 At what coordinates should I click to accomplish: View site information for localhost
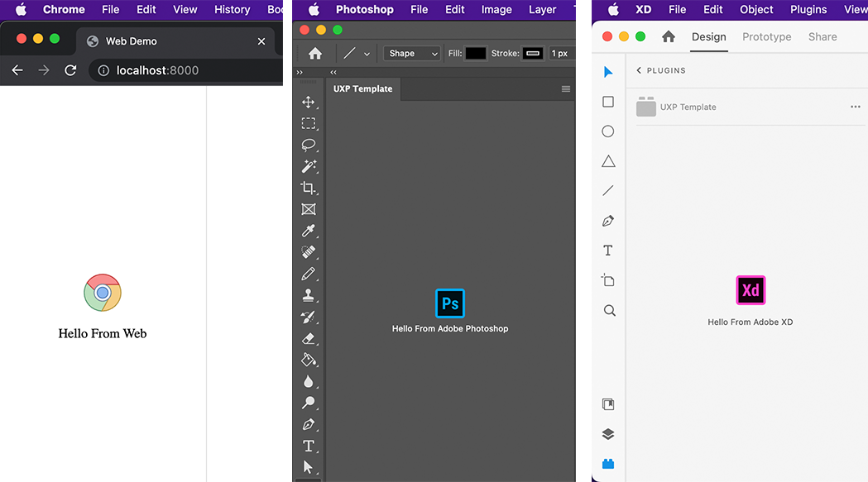coord(103,70)
